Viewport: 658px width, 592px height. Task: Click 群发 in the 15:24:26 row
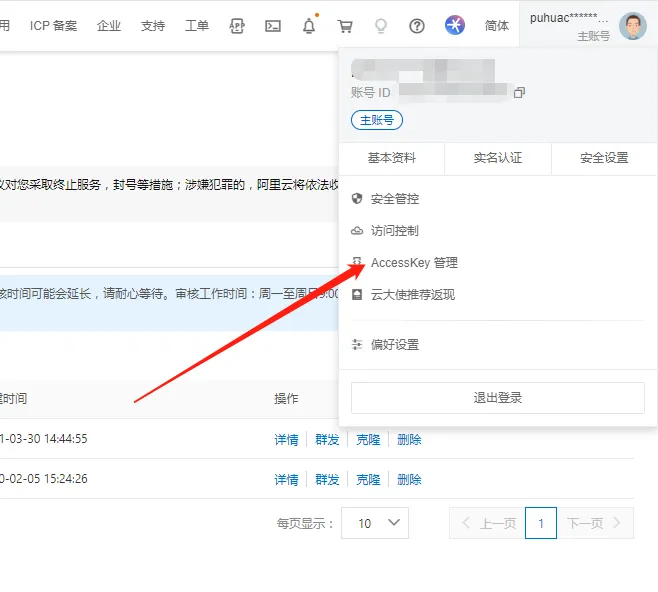(327, 479)
